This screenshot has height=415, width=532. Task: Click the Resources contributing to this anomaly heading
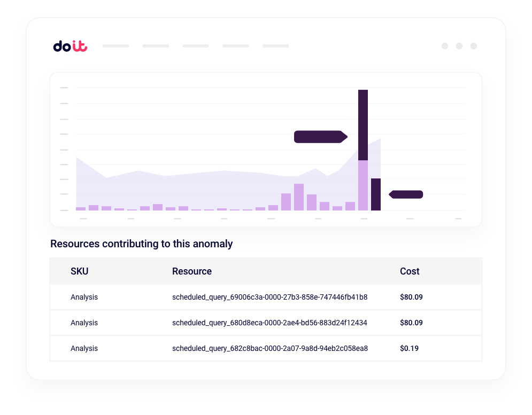142,244
